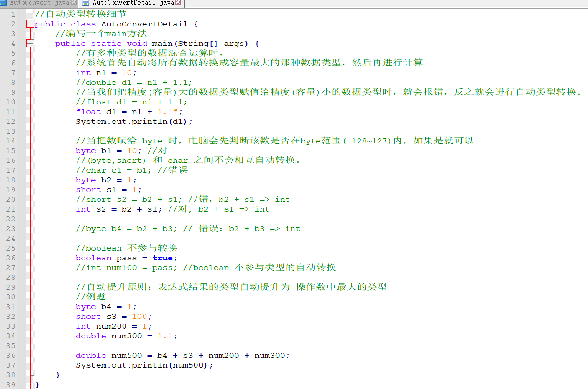Viewport: 588px width, 389px height.
Task: Click line number 39 in the margin
Action: click(x=10, y=385)
